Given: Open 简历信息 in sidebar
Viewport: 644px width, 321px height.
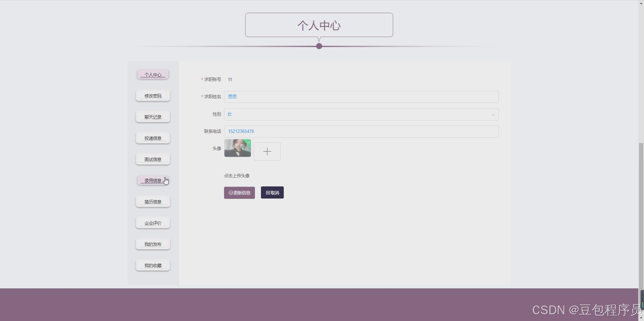Looking at the screenshot, I should click(153, 201).
